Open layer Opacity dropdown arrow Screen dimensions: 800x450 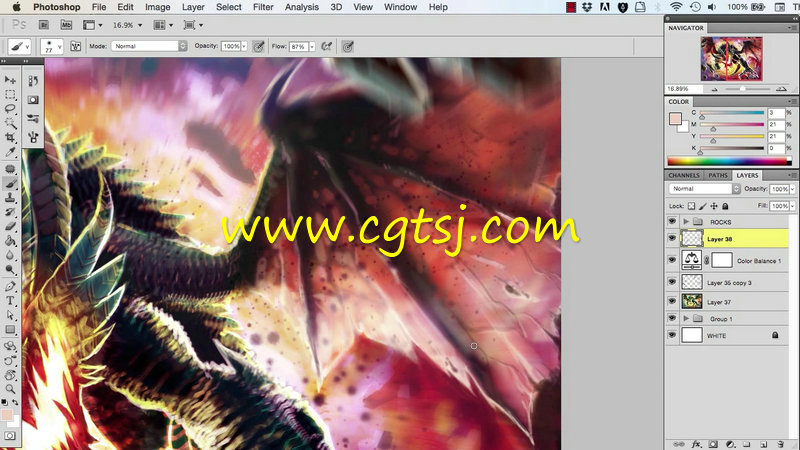tap(792, 189)
